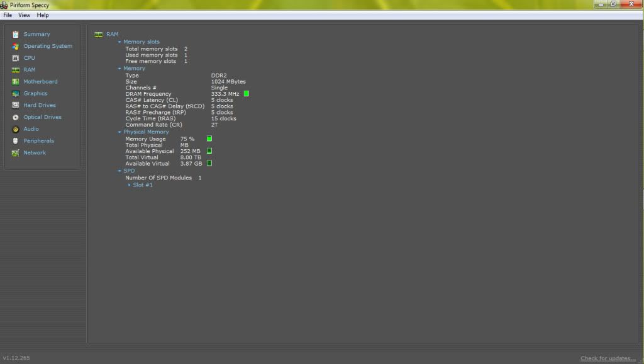Expand the Slot #1 node
Image resolution: width=644 pixels, height=364 pixels.
129,185
